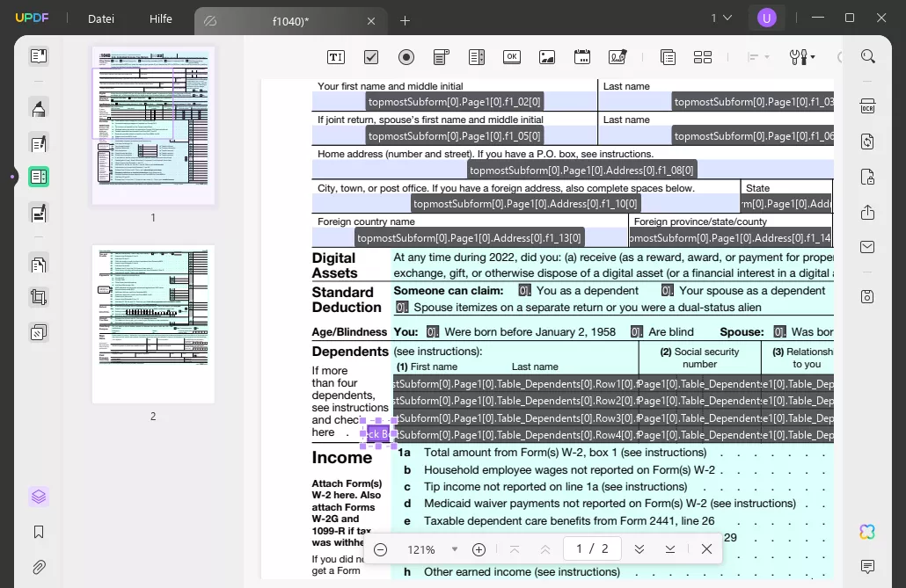Select page 2 thumbnail

coord(153,324)
